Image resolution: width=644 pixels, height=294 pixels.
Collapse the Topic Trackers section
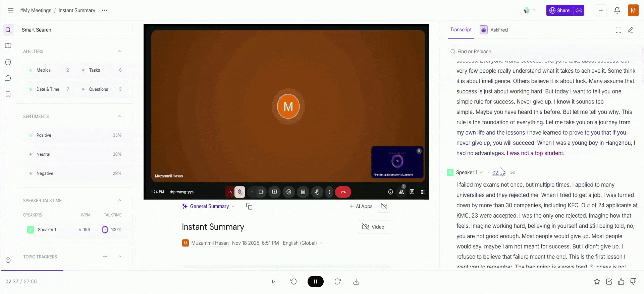120,256
